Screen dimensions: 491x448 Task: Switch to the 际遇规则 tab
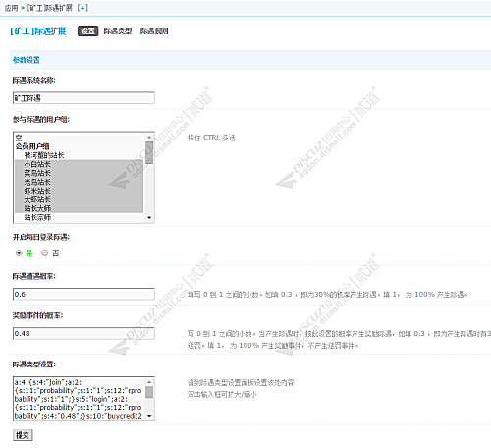(x=154, y=31)
